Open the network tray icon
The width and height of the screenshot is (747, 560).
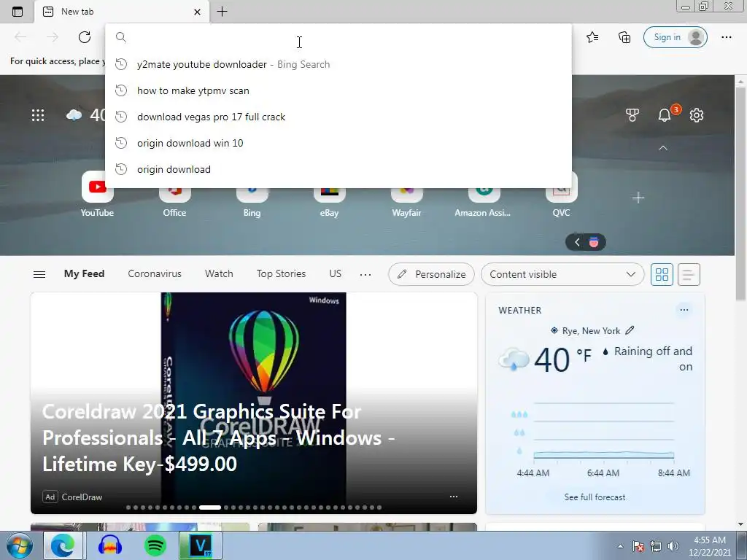[x=656, y=546]
